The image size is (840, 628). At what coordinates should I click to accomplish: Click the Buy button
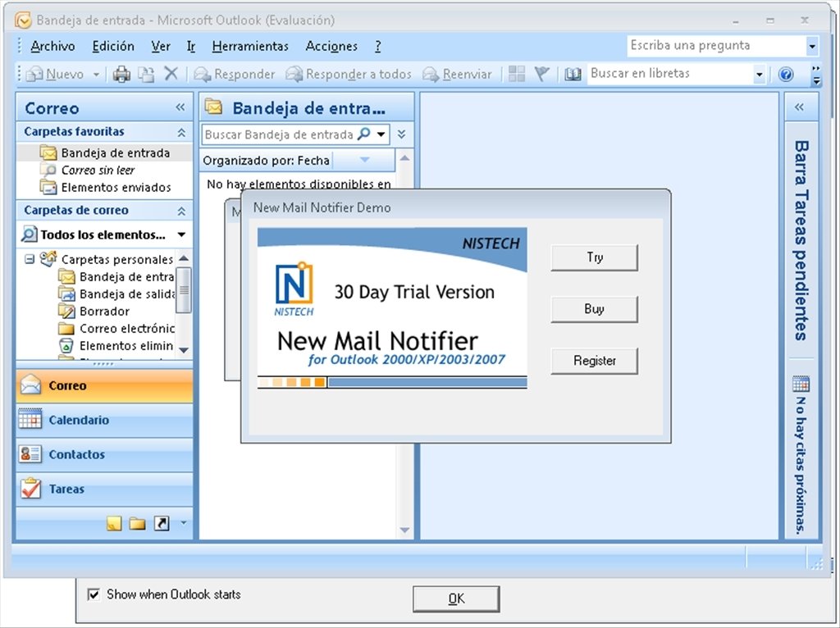595,309
